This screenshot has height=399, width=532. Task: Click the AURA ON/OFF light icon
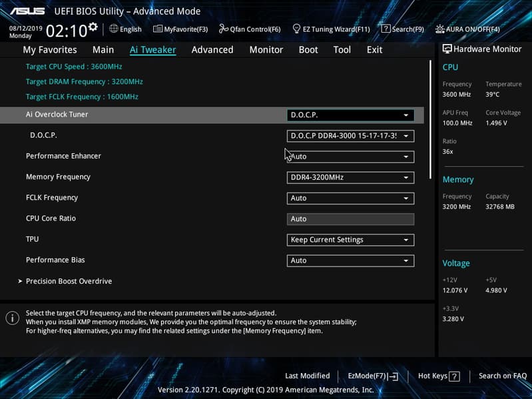[x=439, y=29]
